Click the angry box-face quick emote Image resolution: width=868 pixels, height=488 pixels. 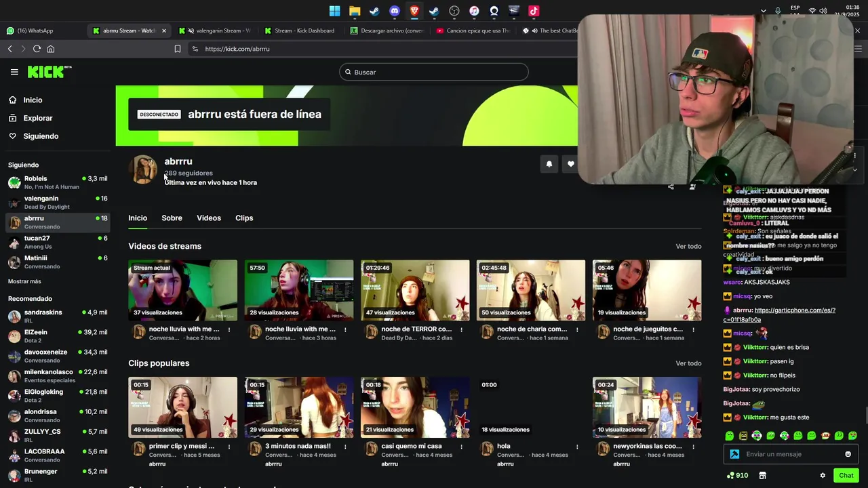(x=743, y=436)
